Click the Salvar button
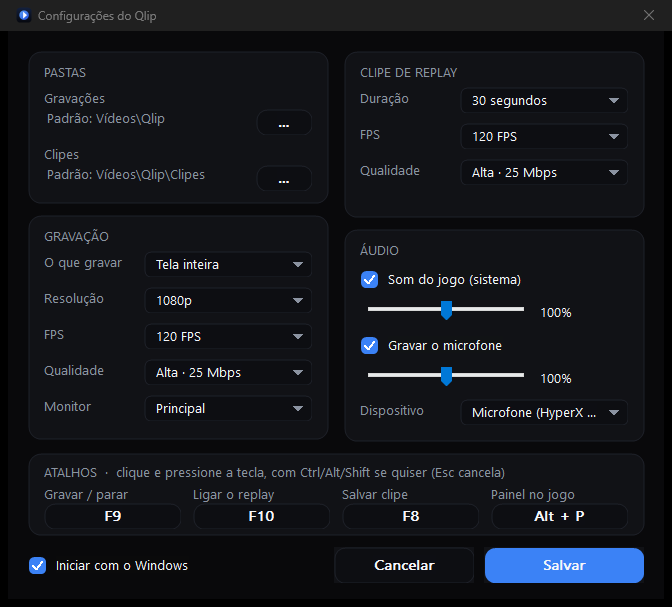672x607 pixels. coord(564,565)
